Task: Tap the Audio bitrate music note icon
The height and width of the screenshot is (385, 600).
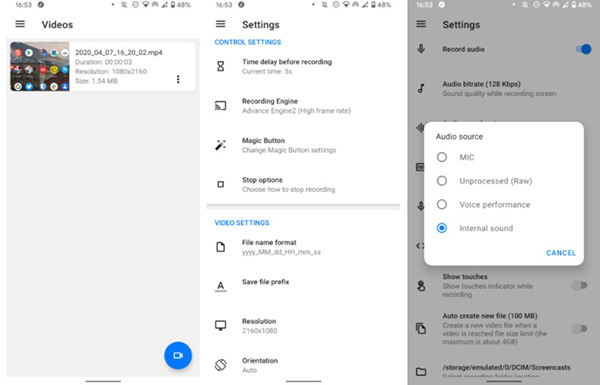Action: (421, 88)
